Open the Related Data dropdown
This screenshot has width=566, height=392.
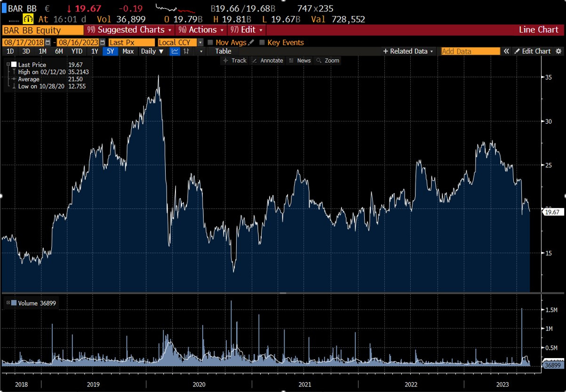tap(408, 51)
